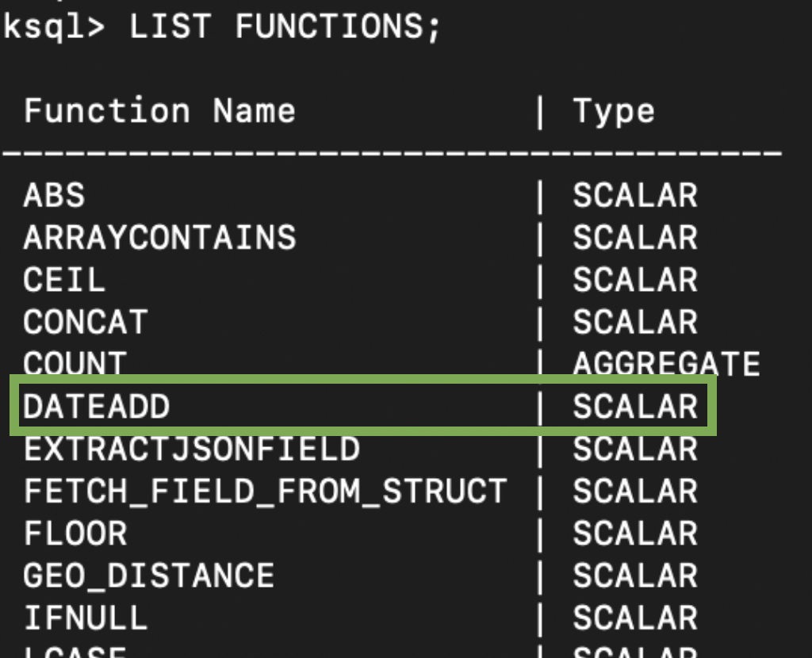Screen dimensions: 812x658
Task: Click SCALAR type next to FETCH_FIELD_FROM_STRUCT
Action: click(x=635, y=492)
